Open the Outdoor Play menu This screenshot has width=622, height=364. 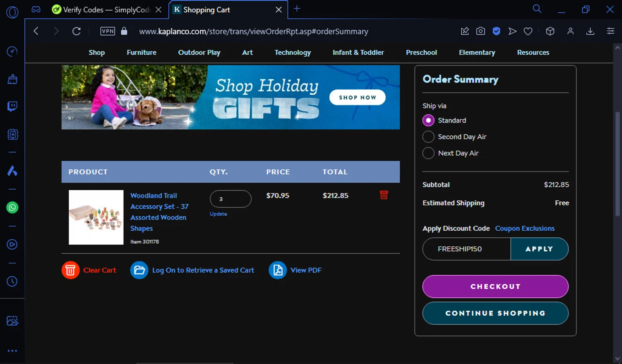coord(199,53)
